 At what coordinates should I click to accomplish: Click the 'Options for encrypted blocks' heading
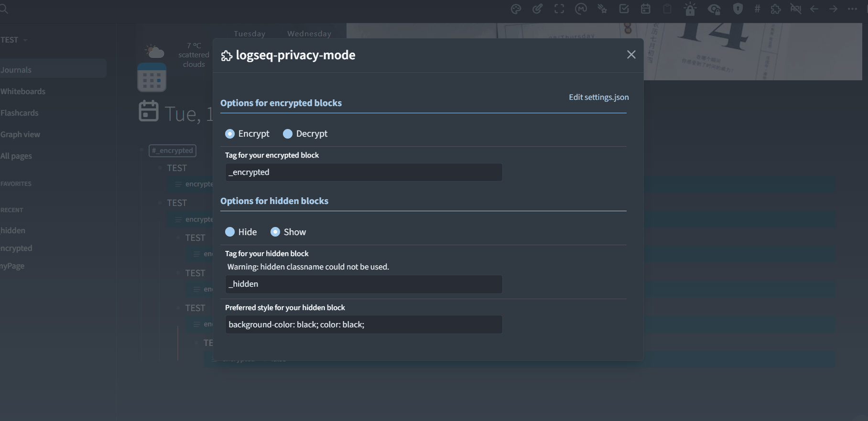[x=281, y=103]
